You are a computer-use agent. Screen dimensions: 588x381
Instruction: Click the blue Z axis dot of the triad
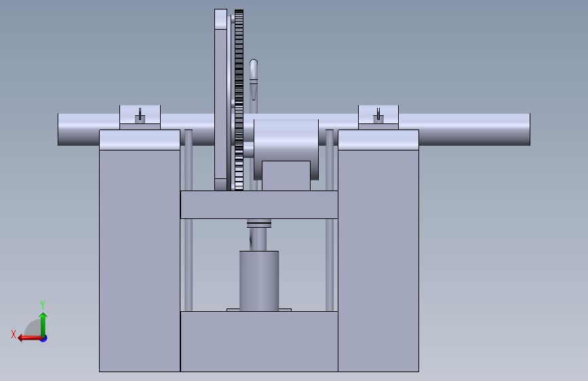click(44, 338)
